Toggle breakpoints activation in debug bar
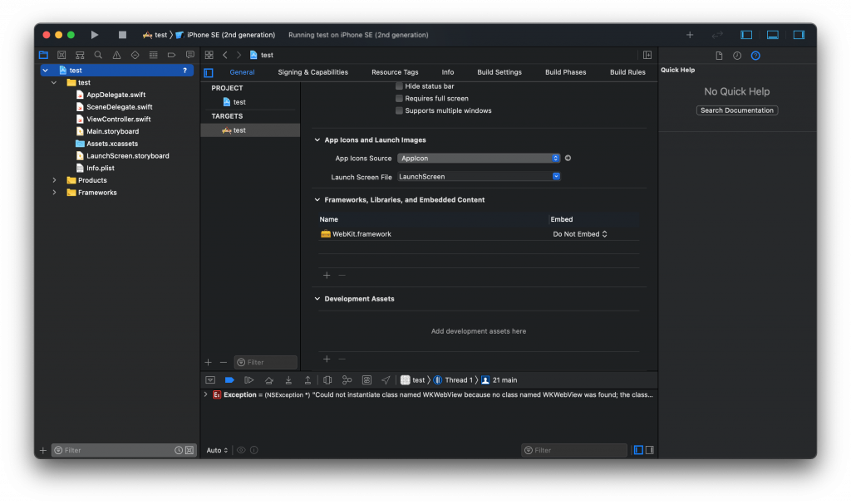 [x=229, y=380]
